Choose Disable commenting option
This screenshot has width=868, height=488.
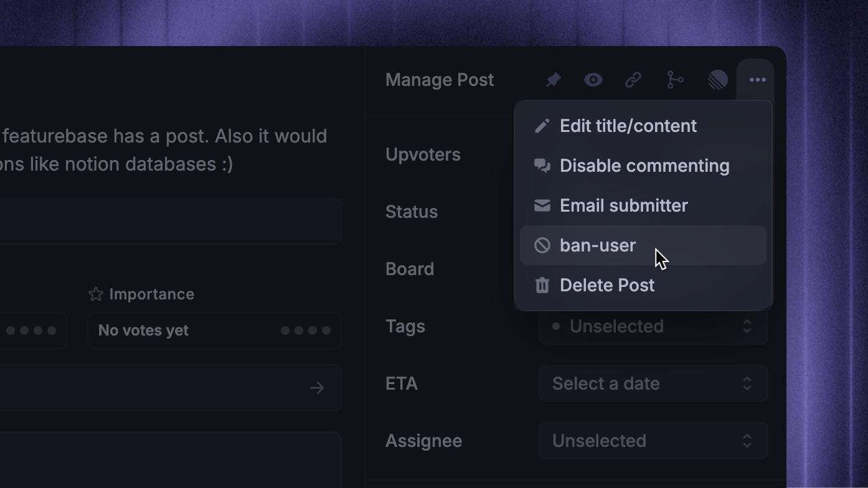point(643,166)
